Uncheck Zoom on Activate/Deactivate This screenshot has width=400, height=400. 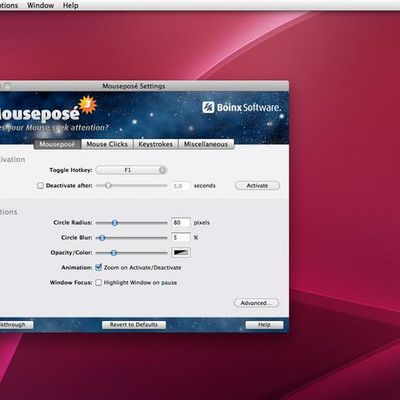99,267
